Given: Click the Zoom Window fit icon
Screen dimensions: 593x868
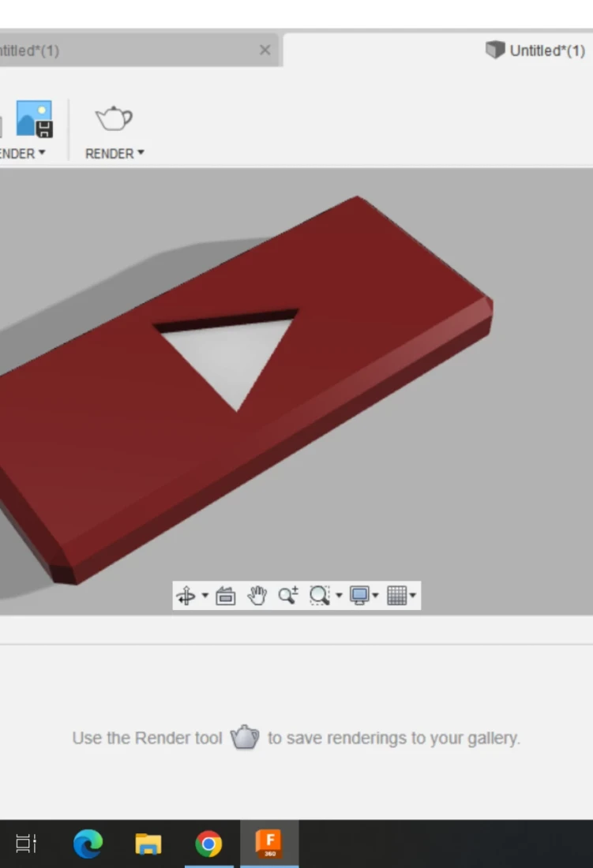Looking at the screenshot, I should pos(320,596).
